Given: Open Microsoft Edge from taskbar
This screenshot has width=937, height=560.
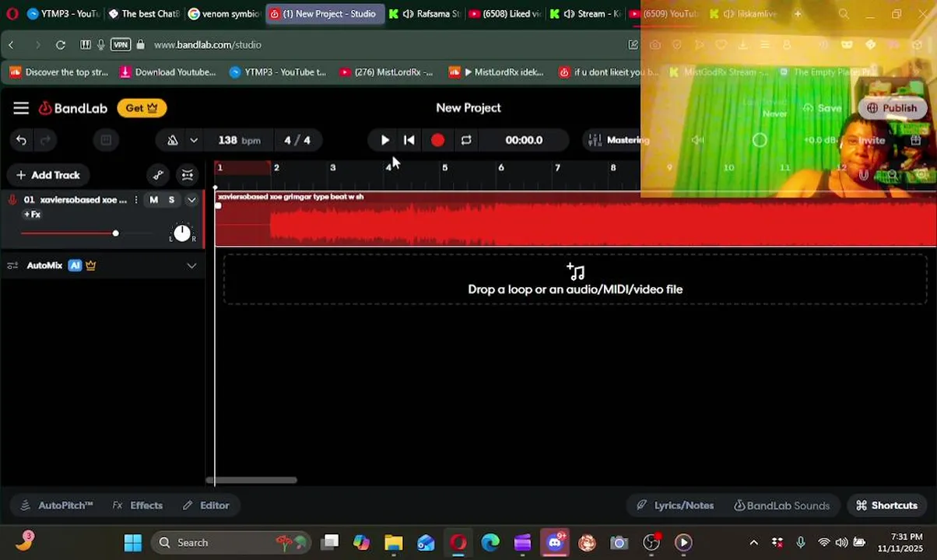Looking at the screenshot, I should point(490,543).
